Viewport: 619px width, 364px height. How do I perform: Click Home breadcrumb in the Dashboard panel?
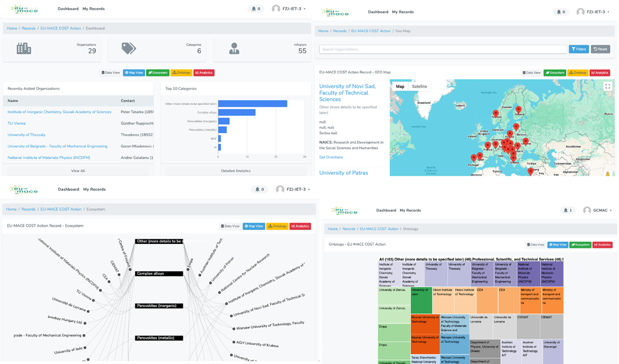click(12, 28)
